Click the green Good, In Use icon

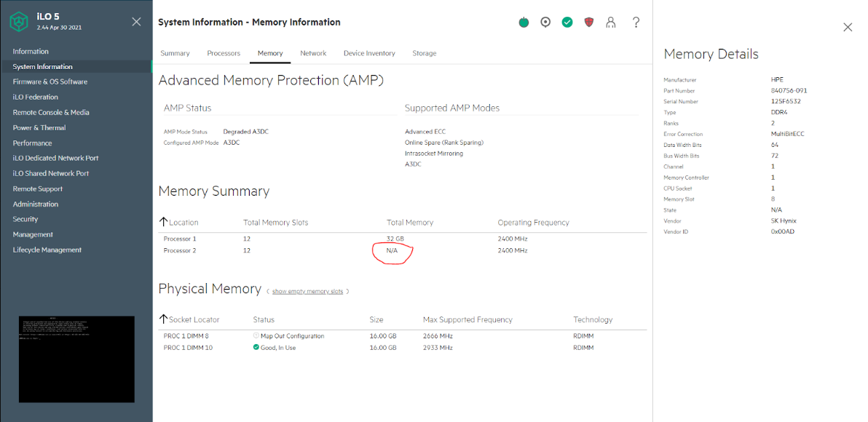click(x=256, y=347)
